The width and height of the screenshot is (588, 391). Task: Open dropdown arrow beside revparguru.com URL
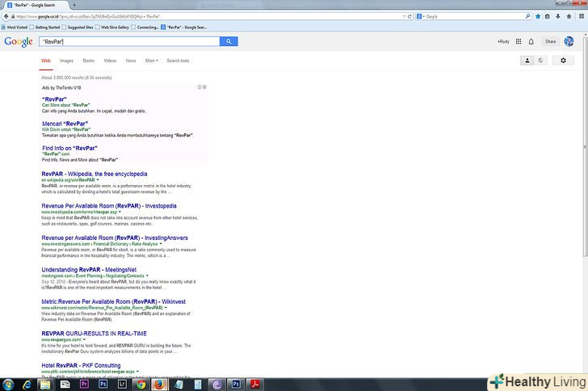pyautogui.click(x=84, y=339)
